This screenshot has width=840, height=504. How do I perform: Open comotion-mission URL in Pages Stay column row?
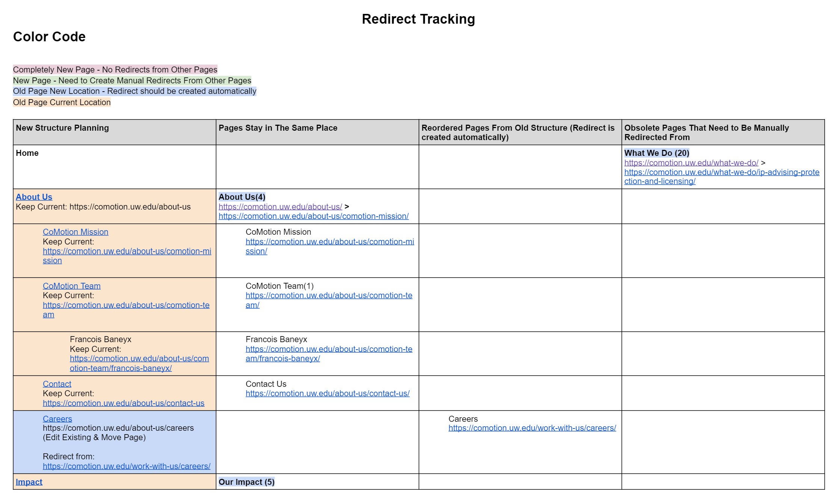[x=330, y=246]
